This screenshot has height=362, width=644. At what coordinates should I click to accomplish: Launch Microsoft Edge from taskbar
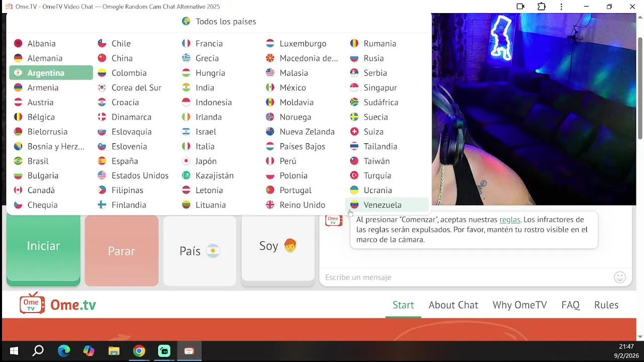coord(64,351)
